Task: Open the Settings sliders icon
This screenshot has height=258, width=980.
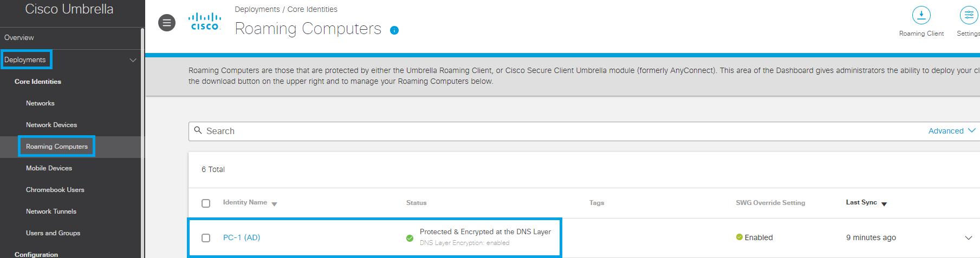Action: click(969, 15)
